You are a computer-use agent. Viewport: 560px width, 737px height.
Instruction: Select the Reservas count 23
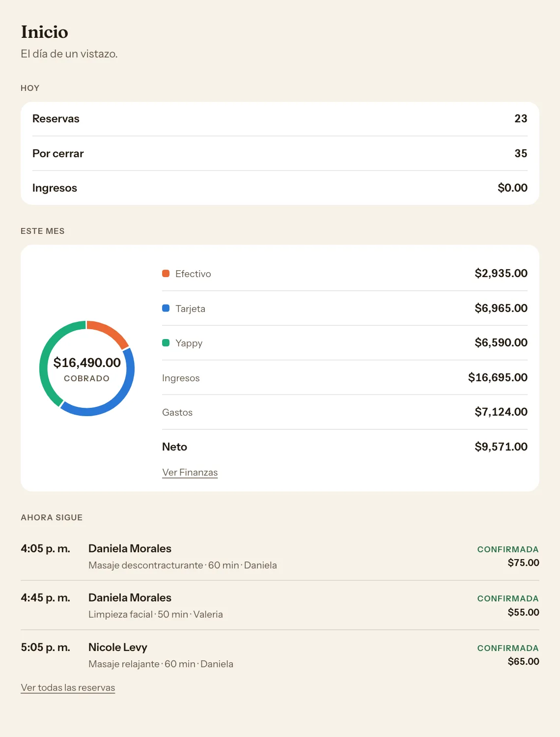pyautogui.click(x=521, y=118)
